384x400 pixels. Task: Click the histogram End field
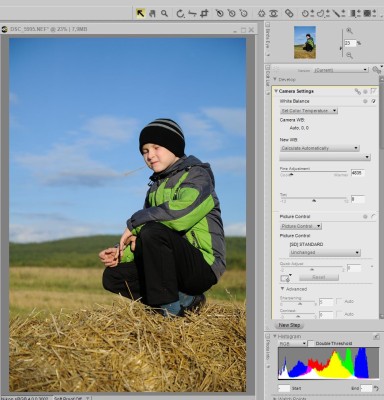pos(366,388)
